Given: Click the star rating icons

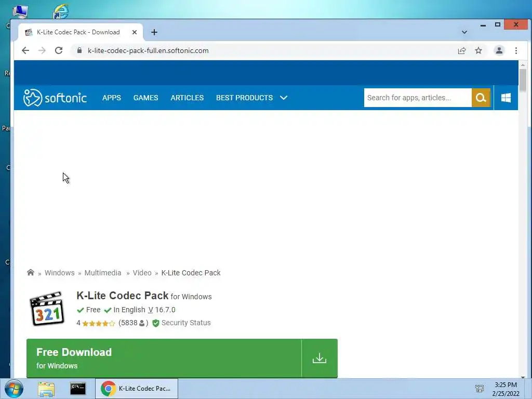Looking at the screenshot, I should pyautogui.click(x=98, y=323).
